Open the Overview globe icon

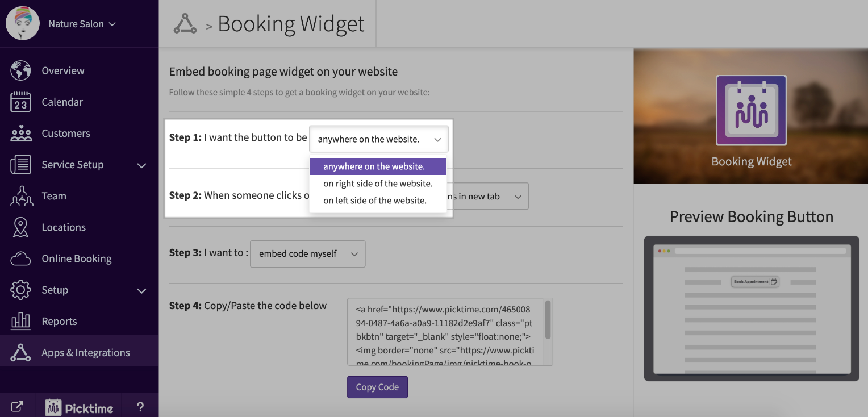point(20,71)
